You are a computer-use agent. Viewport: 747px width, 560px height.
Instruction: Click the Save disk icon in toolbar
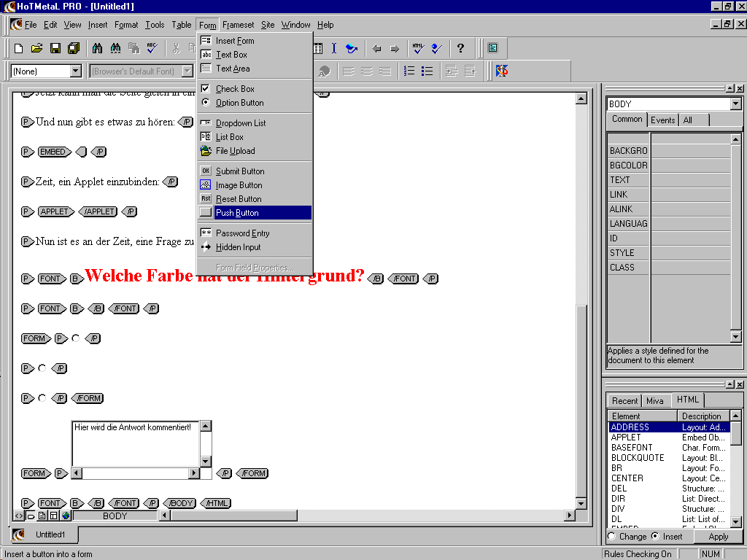(x=55, y=49)
